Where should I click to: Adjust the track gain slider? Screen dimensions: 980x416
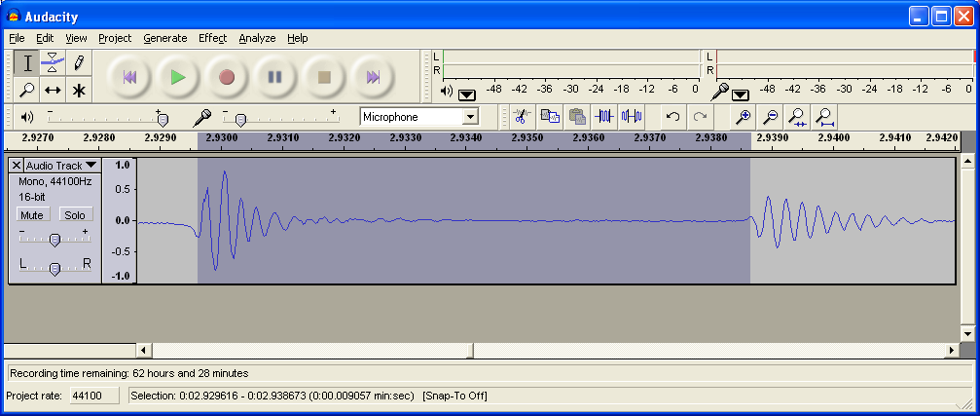[55, 240]
